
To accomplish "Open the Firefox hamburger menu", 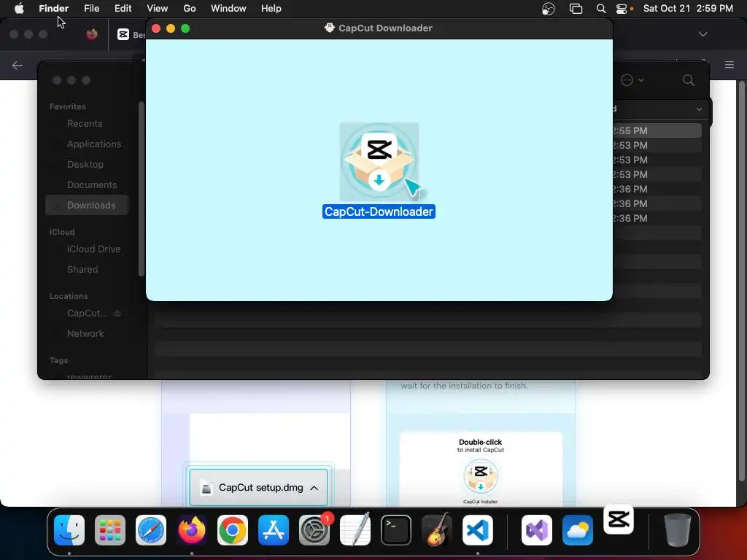I will [x=729, y=65].
